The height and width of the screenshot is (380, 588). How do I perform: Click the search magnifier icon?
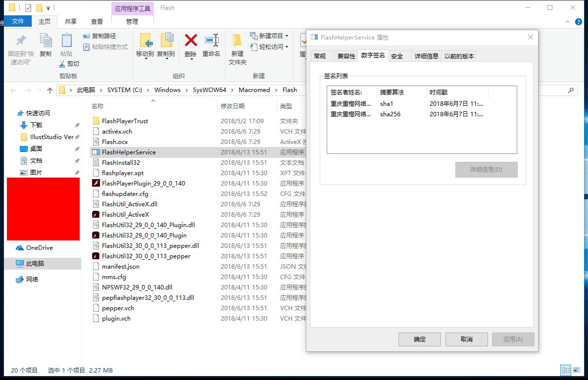[x=571, y=91]
